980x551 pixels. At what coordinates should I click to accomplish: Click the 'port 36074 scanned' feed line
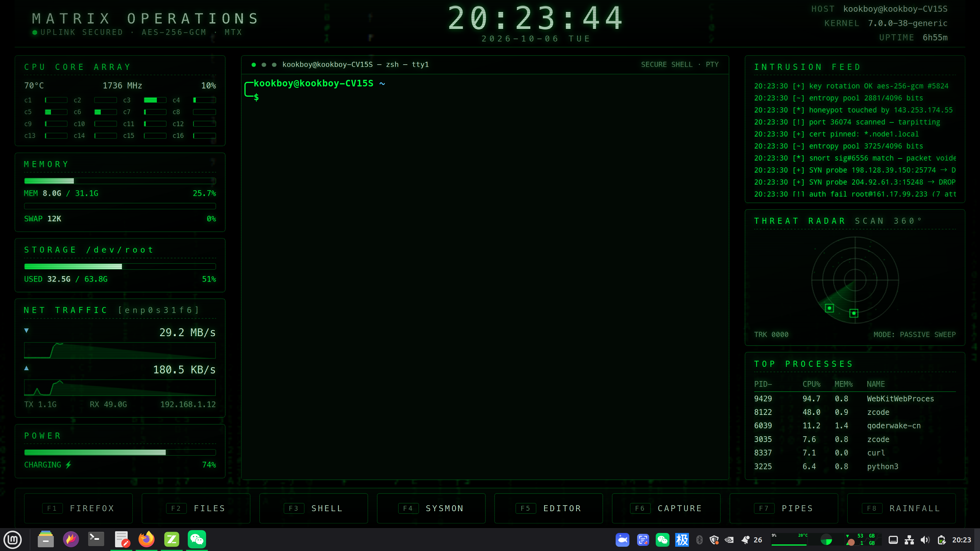tap(847, 122)
